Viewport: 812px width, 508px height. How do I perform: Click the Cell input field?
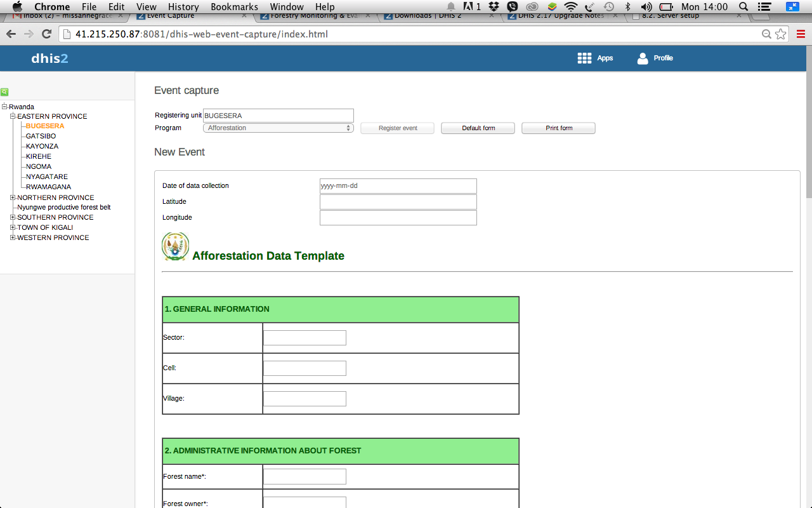point(304,368)
